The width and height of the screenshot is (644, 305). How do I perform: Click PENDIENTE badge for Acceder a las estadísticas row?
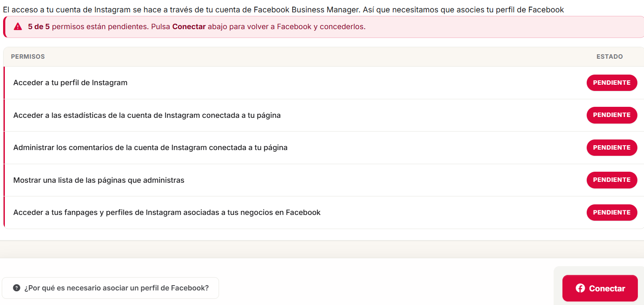611,115
